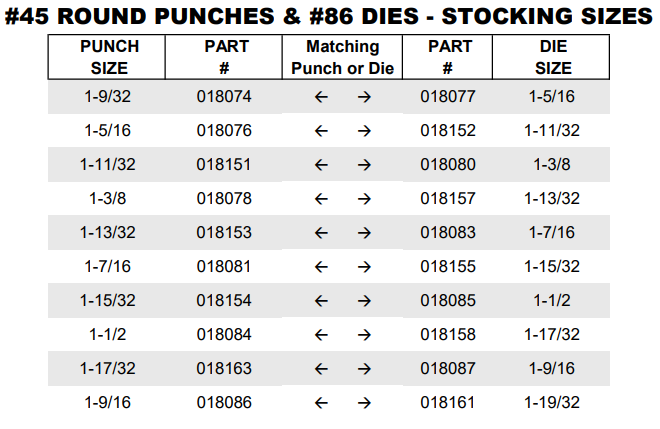Screen dimensions: 660x429
Task: Click the 1-7/16 die size cell
Action: tap(552, 233)
